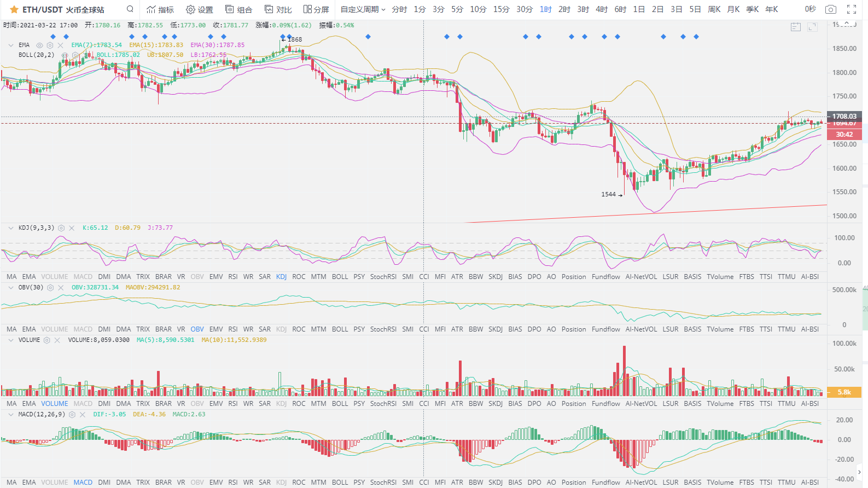868x488 pixels.
Task: Remove the VOLUME indicator
Action: click(57, 340)
